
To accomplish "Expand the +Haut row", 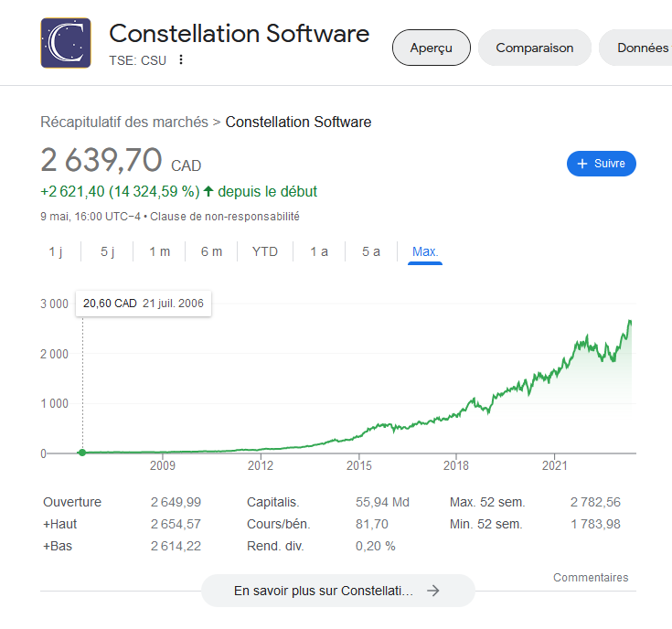I will [x=61, y=524].
